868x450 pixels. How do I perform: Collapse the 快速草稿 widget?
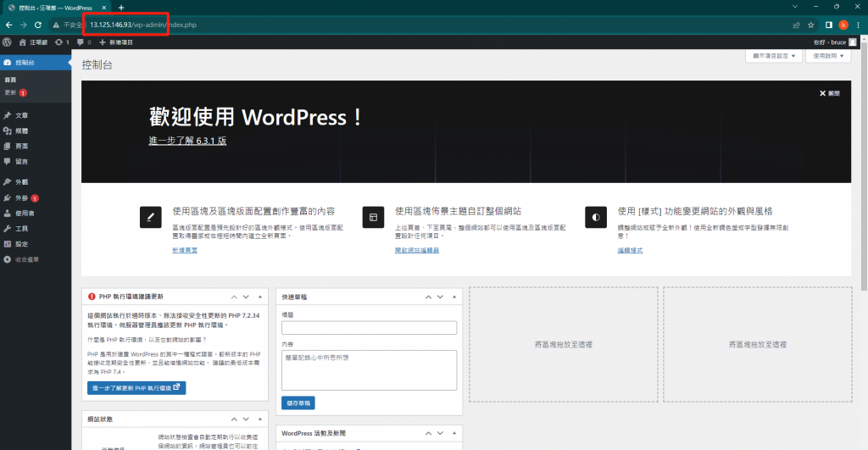point(454,297)
